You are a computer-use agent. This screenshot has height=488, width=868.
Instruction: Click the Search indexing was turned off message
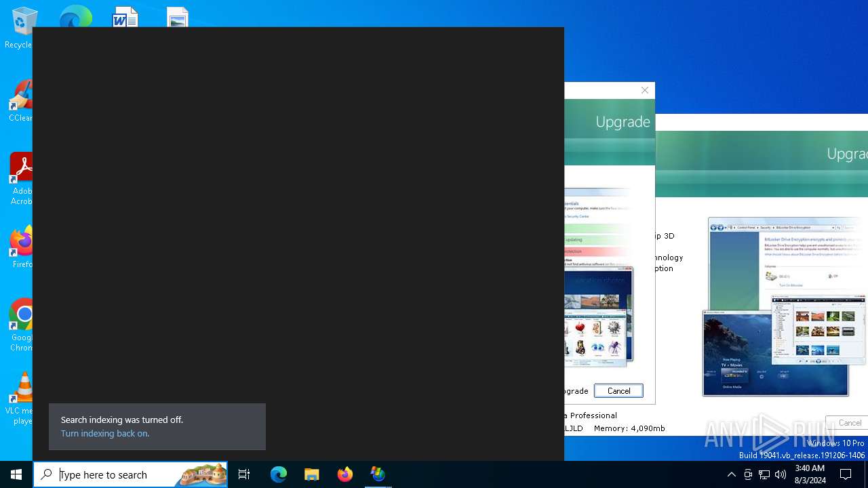pos(122,420)
